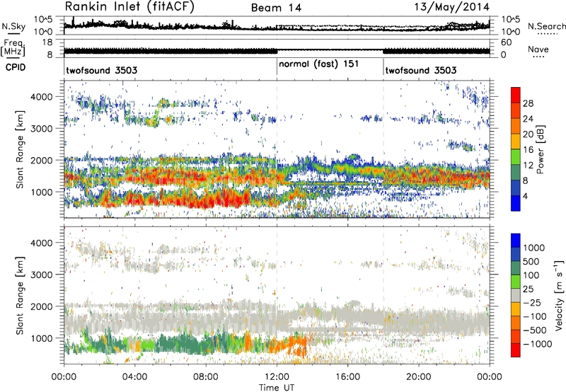Click the '16' tick on Power scale
Screen dimensions: 566x392
[528, 150]
